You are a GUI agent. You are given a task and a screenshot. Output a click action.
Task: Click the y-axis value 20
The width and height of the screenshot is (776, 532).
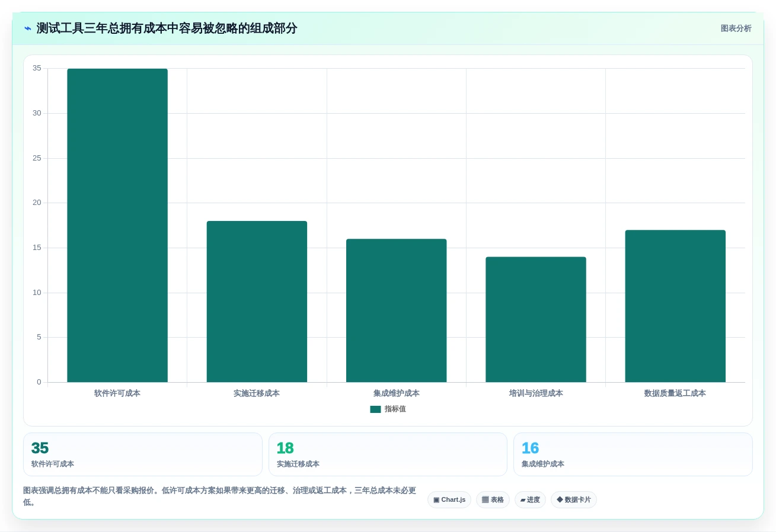pos(37,203)
